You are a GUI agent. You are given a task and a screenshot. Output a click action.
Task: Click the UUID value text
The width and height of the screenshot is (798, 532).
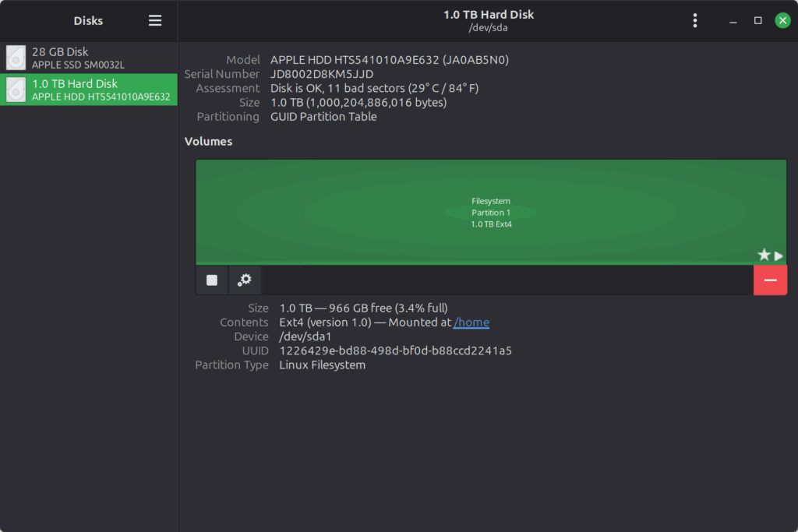pyautogui.click(x=395, y=351)
